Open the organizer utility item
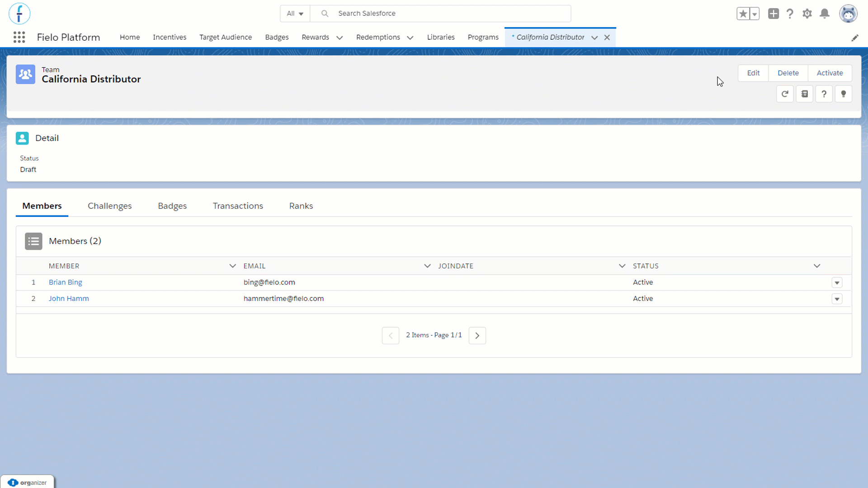868x488 pixels. (x=28, y=483)
